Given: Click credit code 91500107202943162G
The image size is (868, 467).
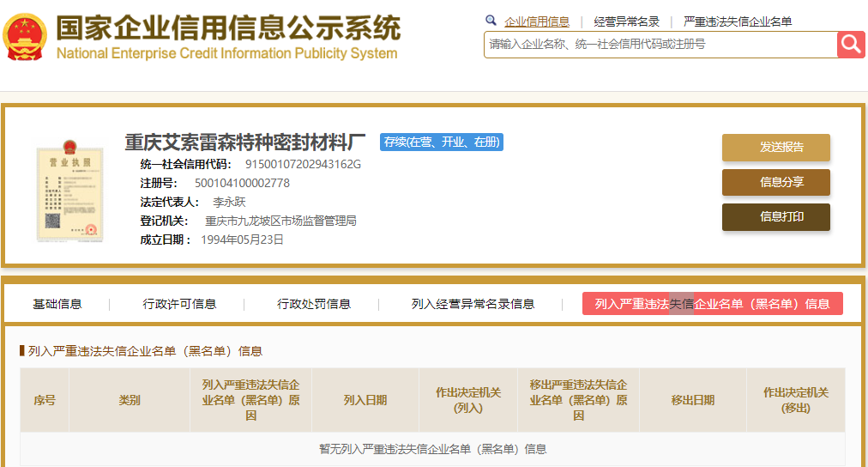Looking at the screenshot, I should coord(303,165).
